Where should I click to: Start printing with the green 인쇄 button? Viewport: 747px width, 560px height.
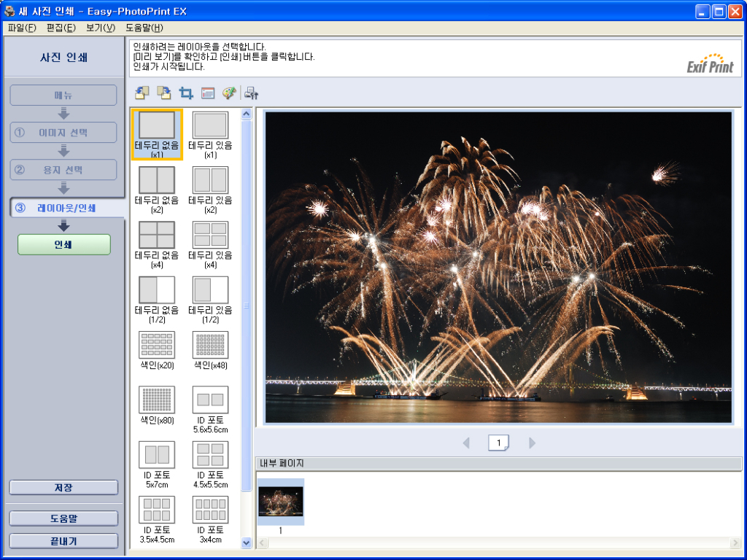[64, 244]
